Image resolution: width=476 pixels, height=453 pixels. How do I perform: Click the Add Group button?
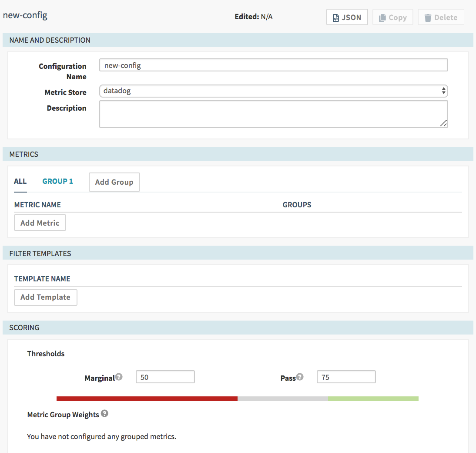click(114, 182)
